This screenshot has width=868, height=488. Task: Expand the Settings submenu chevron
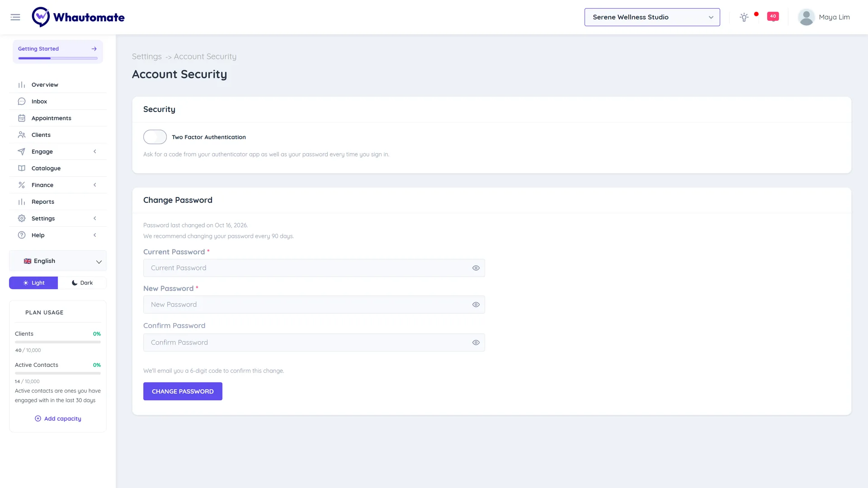click(95, 219)
